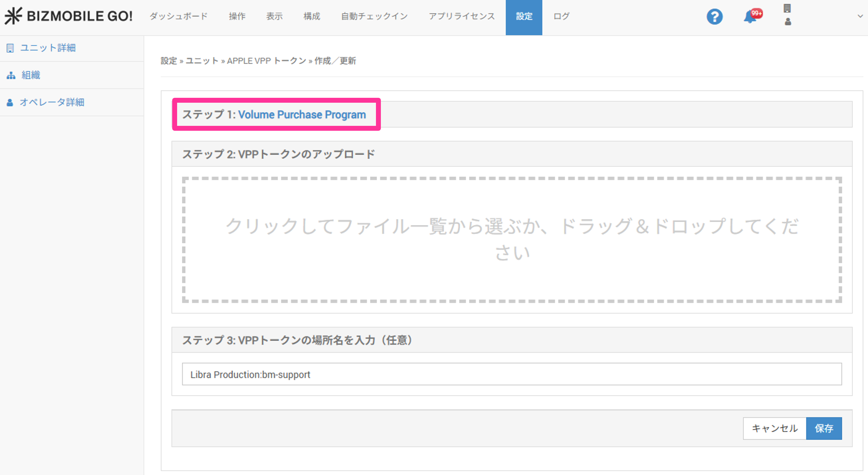Follow the Volume Purchase Program link
This screenshot has height=475, width=868.
point(302,115)
